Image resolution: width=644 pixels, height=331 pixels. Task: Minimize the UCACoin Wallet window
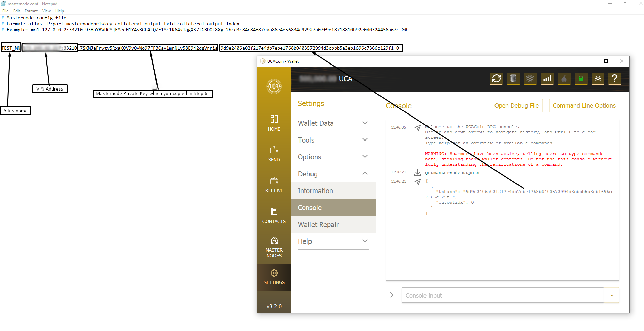[591, 61]
